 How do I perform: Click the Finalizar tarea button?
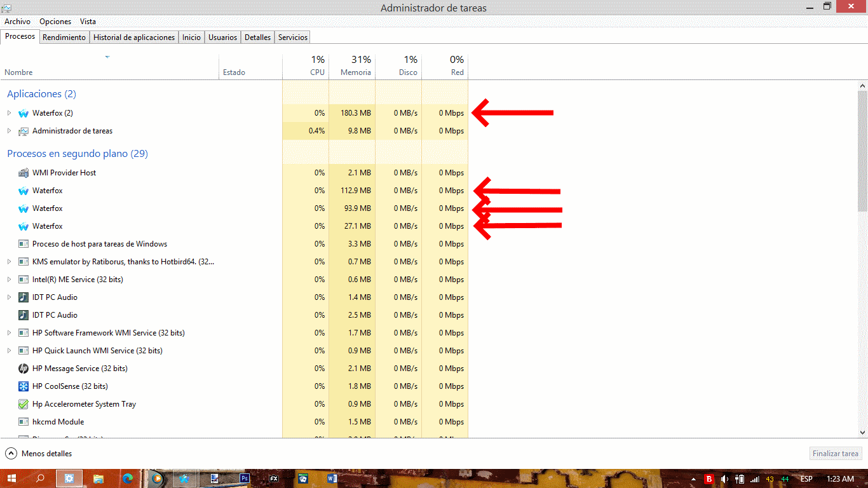pos(836,454)
